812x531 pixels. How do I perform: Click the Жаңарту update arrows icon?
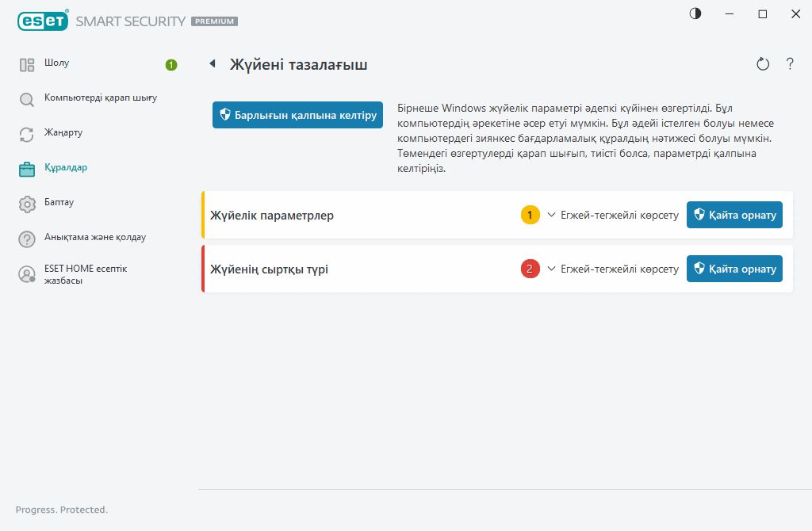point(27,134)
